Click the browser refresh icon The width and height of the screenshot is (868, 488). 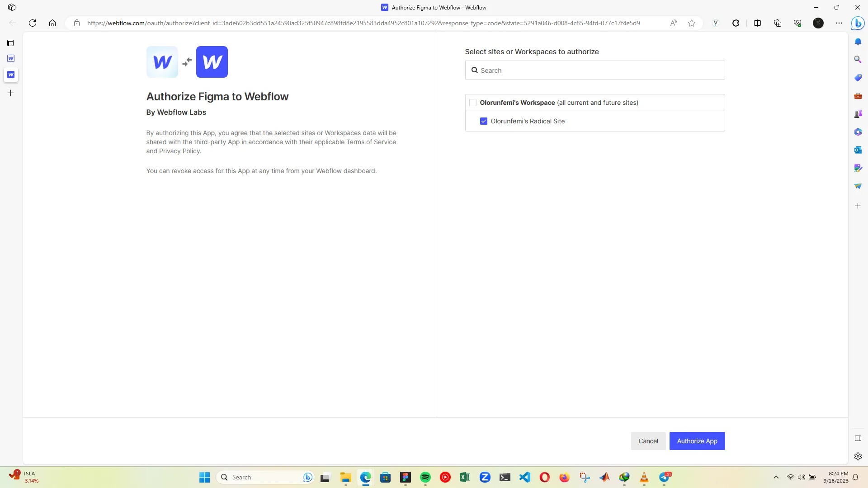[x=33, y=23]
